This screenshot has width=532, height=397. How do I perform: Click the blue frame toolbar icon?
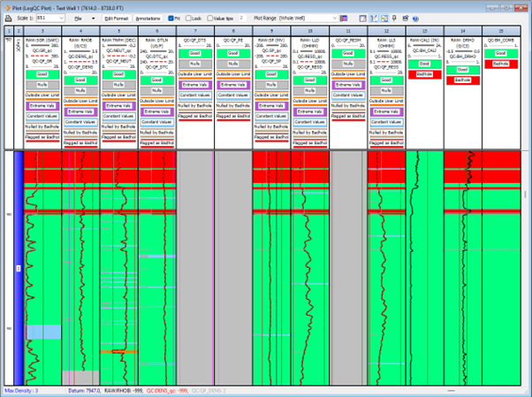[x=362, y=19]
